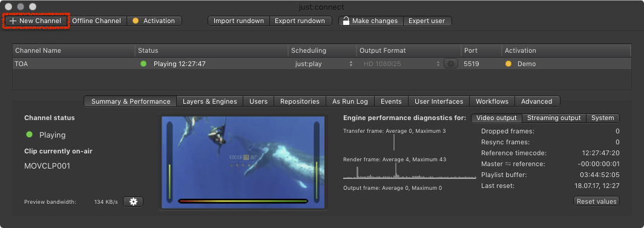This screenshot has width=644, height=228.
Task: Click Reset values button
Action: (596, 201)
